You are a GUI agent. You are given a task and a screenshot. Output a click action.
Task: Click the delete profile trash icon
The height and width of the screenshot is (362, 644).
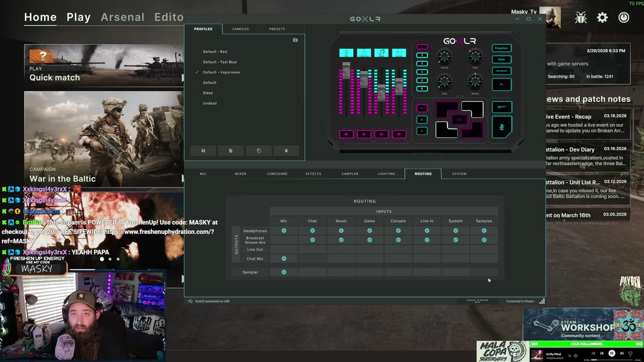[286, 151]
